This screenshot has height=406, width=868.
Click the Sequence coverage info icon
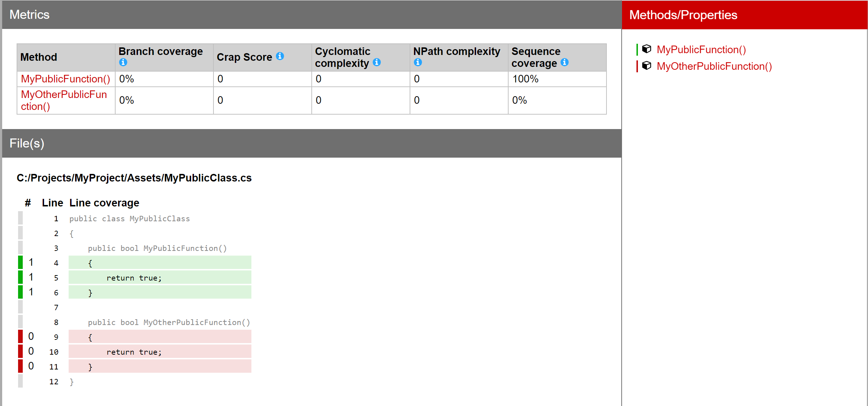click(x=564, y=62)
